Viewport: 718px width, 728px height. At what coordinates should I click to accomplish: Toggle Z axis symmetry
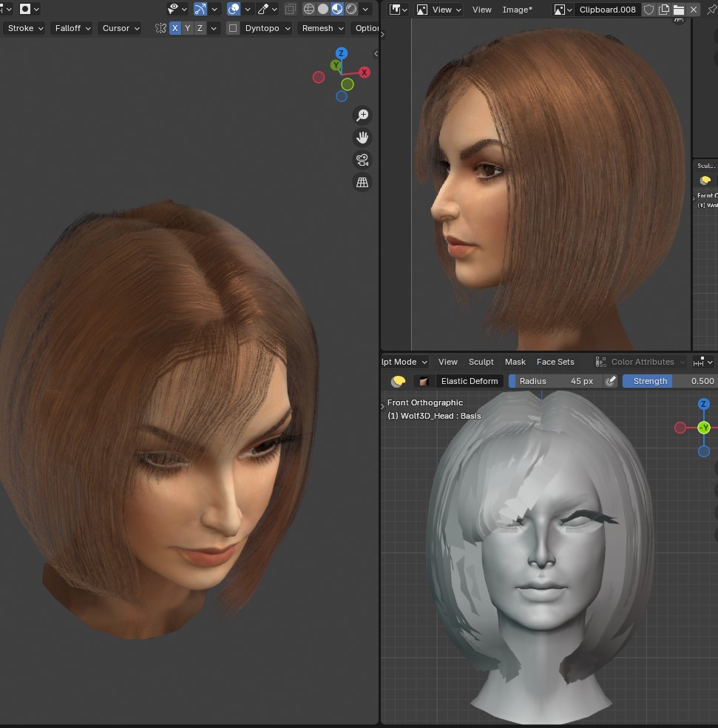200,28
